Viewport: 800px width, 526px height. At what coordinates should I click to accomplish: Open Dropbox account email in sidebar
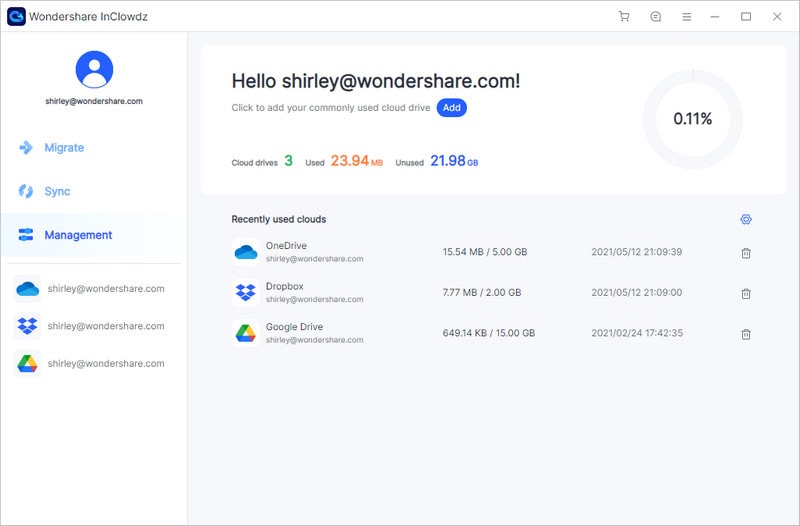coord(106,326)
